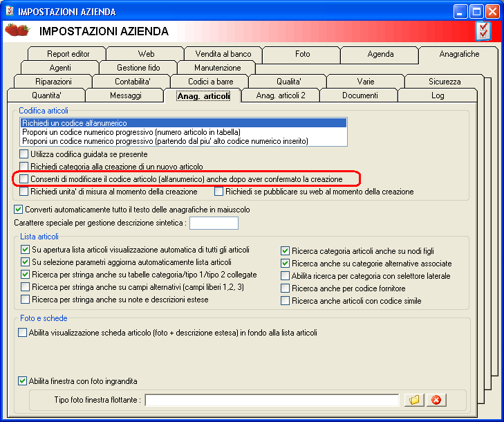Viewport: 504px width, 422px height.
Task: Click the title bar application icon
Action: click(10, 11)
